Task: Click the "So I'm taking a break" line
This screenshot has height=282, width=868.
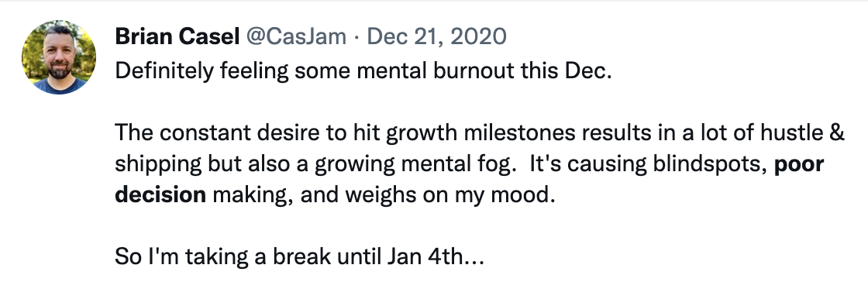Action: tap(299, 257)
